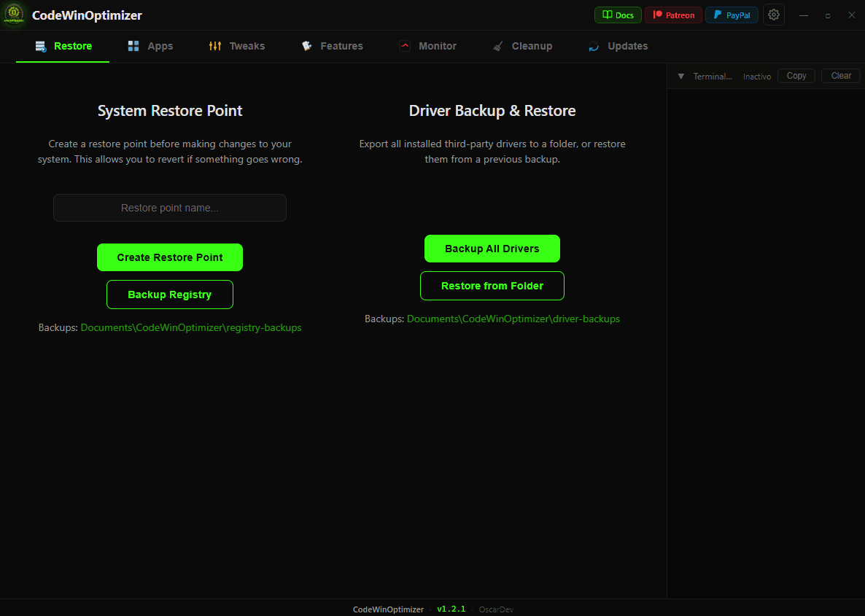Click the Terminal panel title
This screenshot has width=865, height=616.
713,77
